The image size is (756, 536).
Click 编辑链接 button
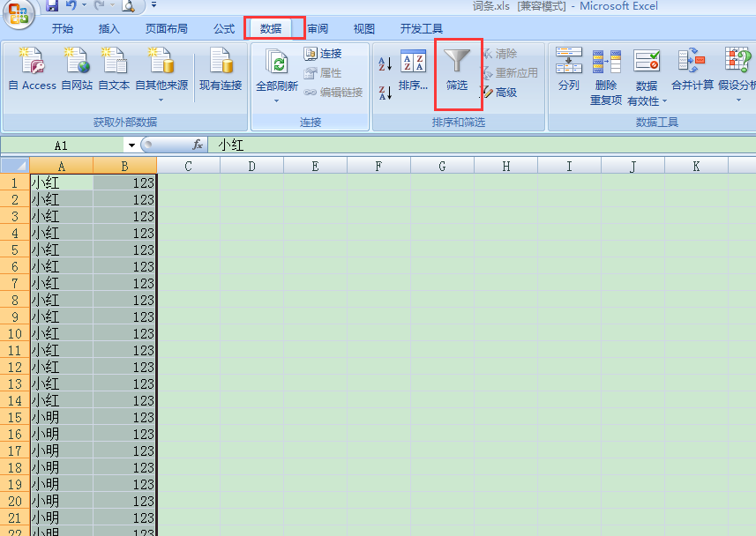click(333, 92)
